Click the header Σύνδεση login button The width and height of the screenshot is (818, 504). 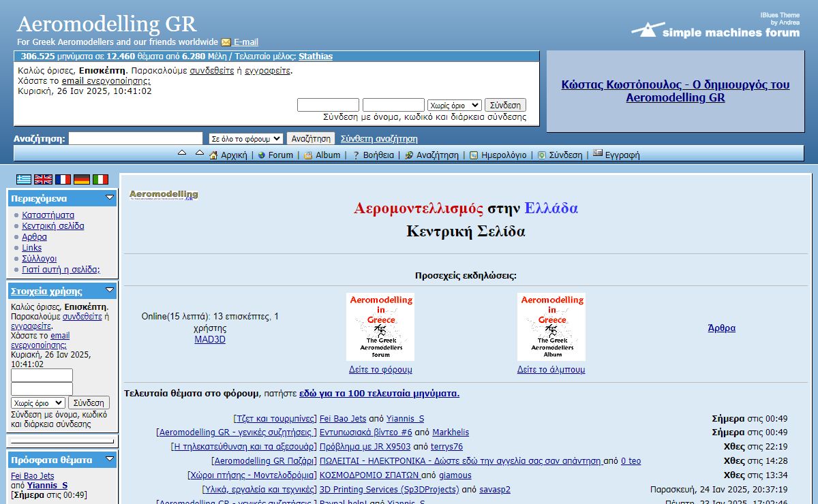pos(505,106)
